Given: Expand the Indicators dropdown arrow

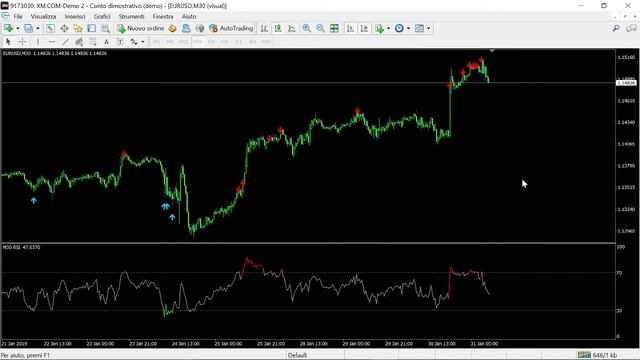Looking at the screenshot, I should pyautogui.click(x=388, y=29).
